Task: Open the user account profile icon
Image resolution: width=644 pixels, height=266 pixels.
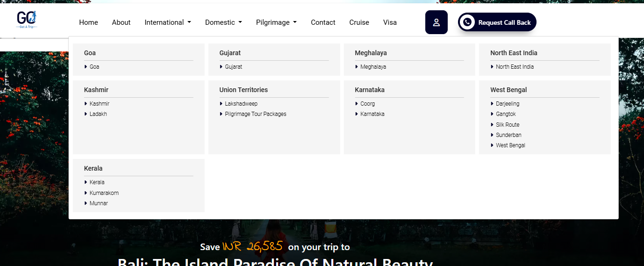Action: point(436,22)
